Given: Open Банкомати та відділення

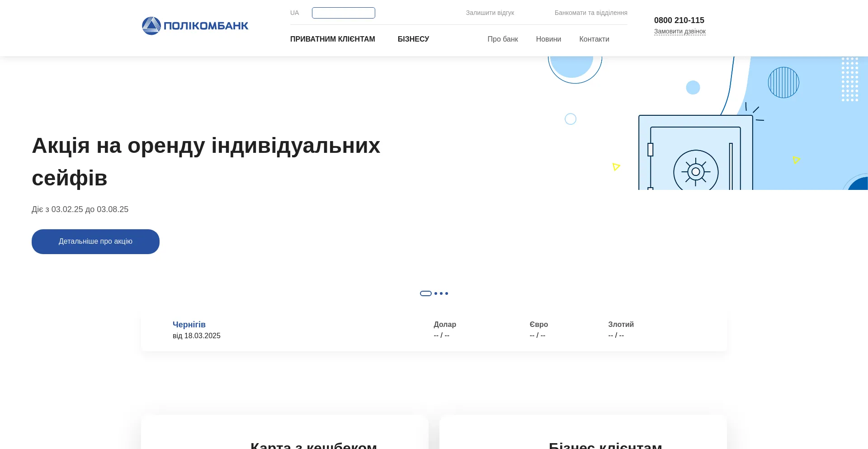Looking at the screenshot, I should 590,13.
